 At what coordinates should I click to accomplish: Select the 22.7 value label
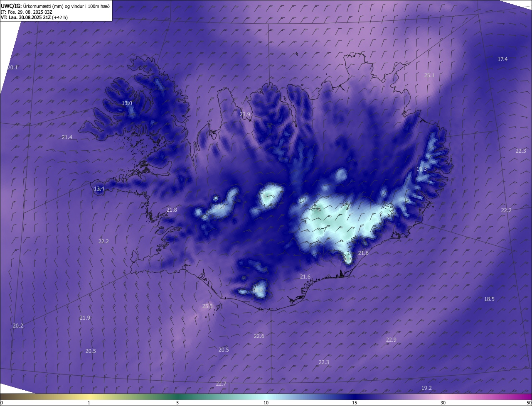tap(221, 384)
